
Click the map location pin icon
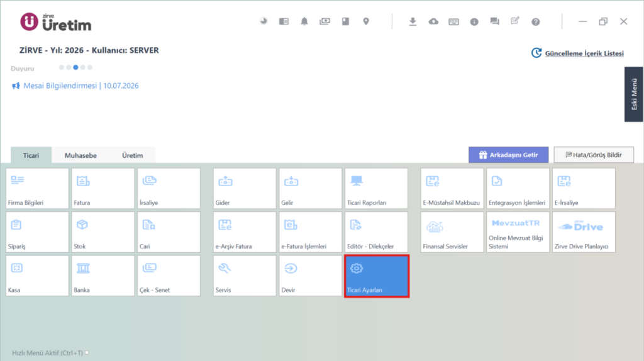(x=366, y=21)
